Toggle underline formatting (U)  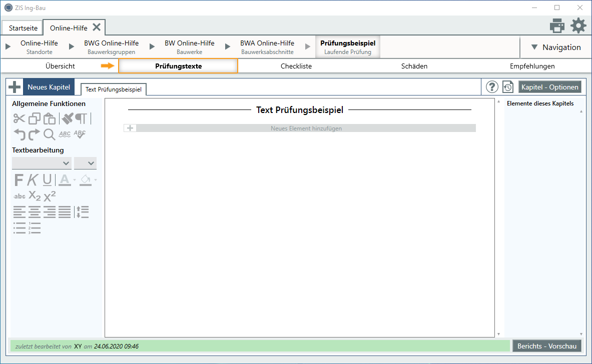pos(47,179)
